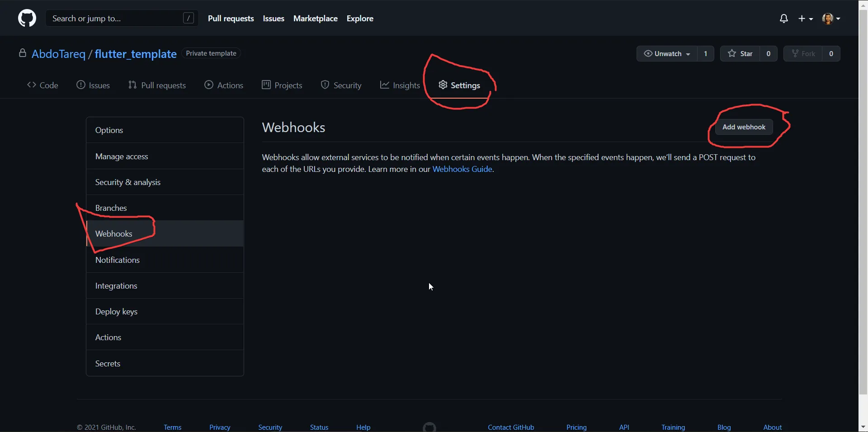Select Webhooks in the settings sidebar
Viewport: 868px width, 432px height.
point(165,233)
